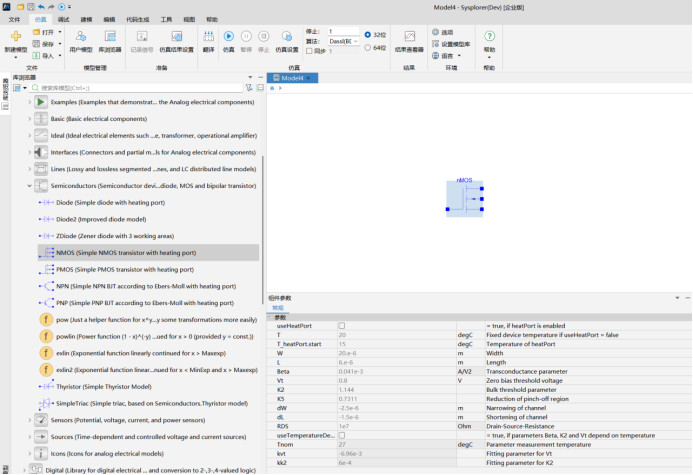Click the 帮助 question mark icon

(x=489, y=36)
